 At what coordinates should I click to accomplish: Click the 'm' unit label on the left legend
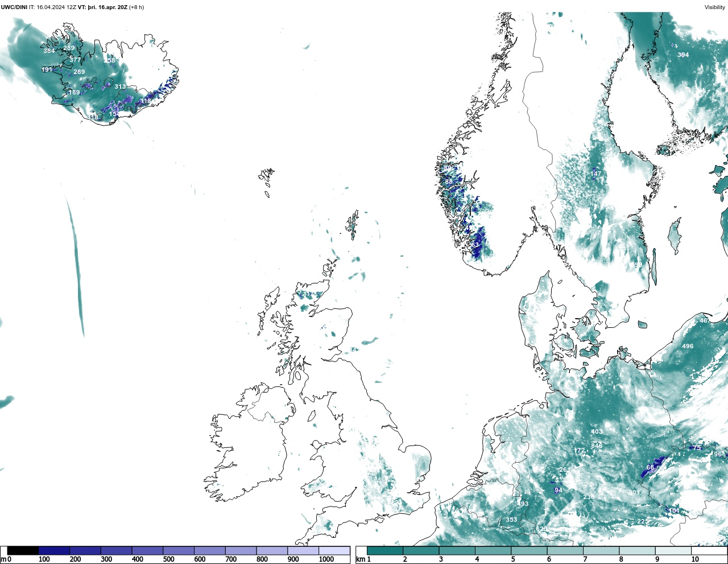click(x=3, y=559)
